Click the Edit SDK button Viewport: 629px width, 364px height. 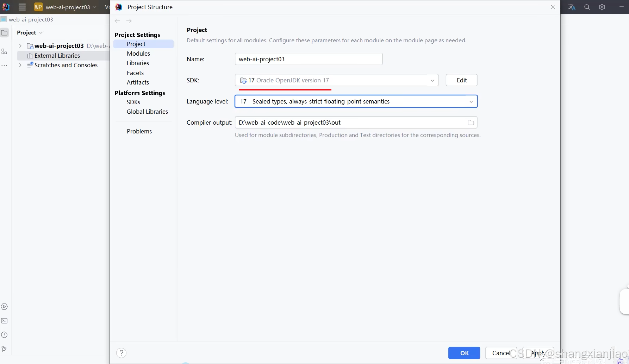click(461, 80)
